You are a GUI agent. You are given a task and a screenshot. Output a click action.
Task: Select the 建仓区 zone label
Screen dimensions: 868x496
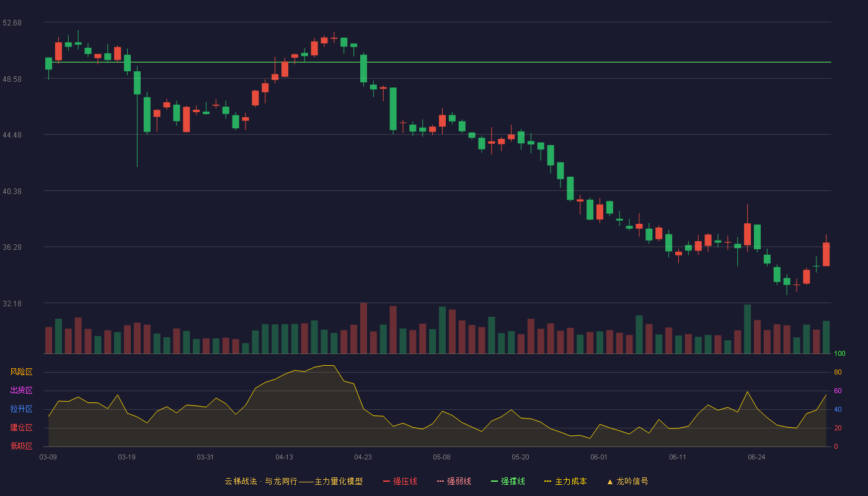(x=22, y=428)
